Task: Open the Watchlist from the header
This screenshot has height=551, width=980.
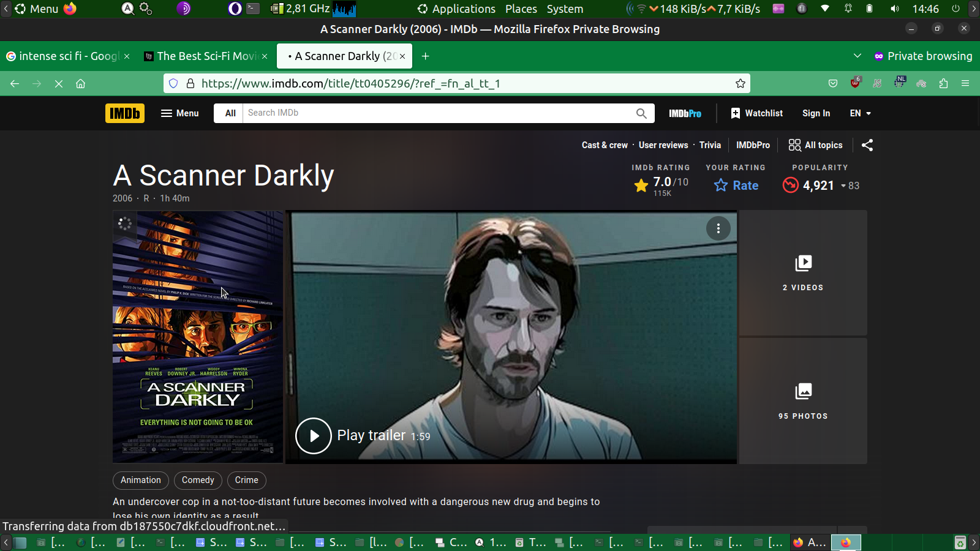Action: 756,113
